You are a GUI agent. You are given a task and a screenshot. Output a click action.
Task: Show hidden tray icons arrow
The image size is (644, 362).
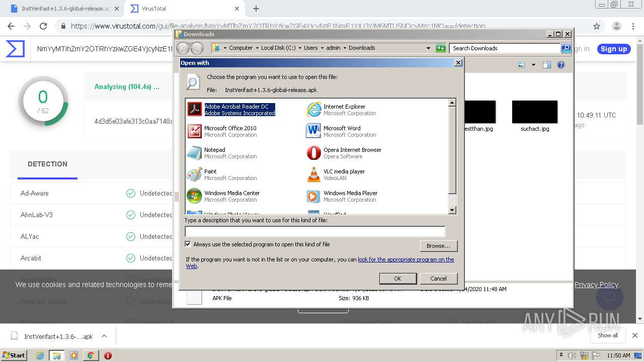tap(561, 355)
